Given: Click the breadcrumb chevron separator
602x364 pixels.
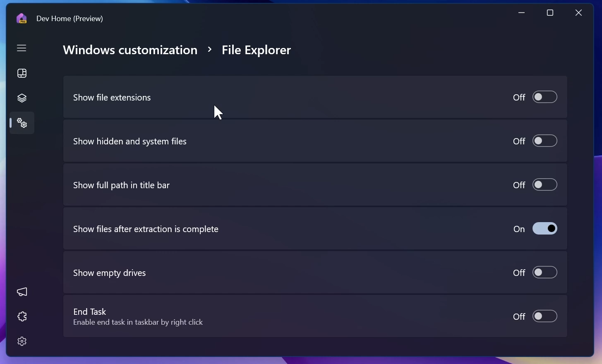Looking at the screenshot, I should (210, 50).
